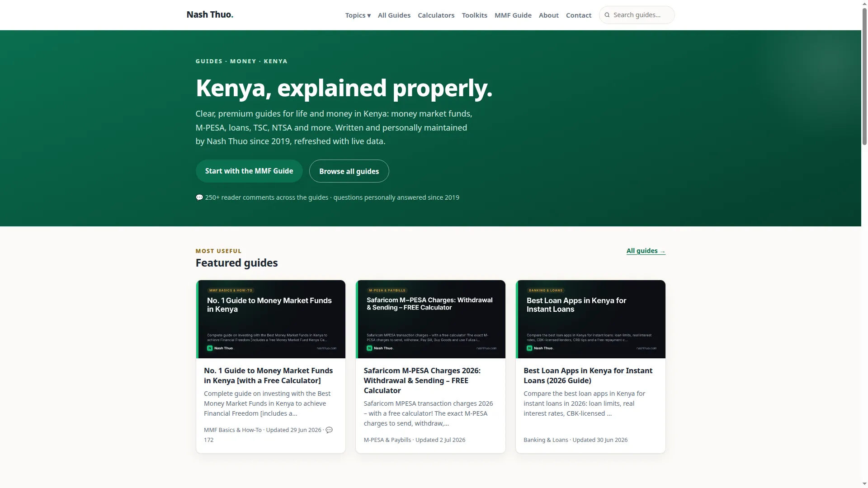Image resolution: width=868 pixels, height=488 pixels.
Task: Click Start with the MMF Guide button
Action: coord(249,171)
